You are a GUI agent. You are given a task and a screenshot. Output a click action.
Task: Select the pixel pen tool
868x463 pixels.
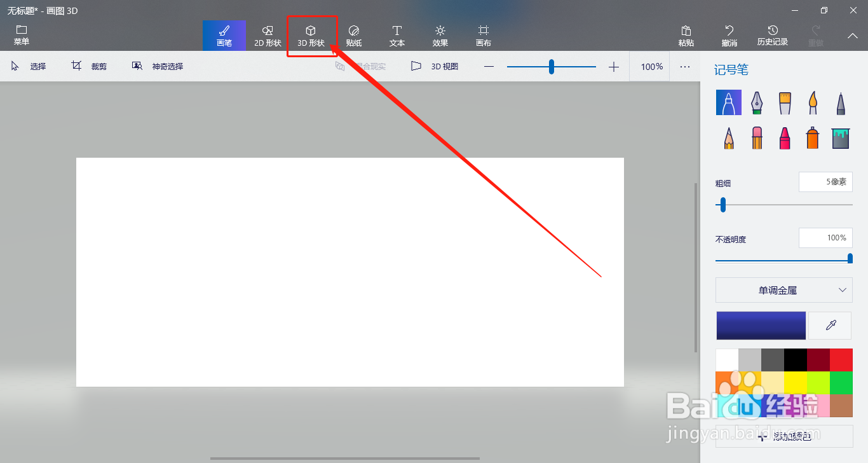841,102
